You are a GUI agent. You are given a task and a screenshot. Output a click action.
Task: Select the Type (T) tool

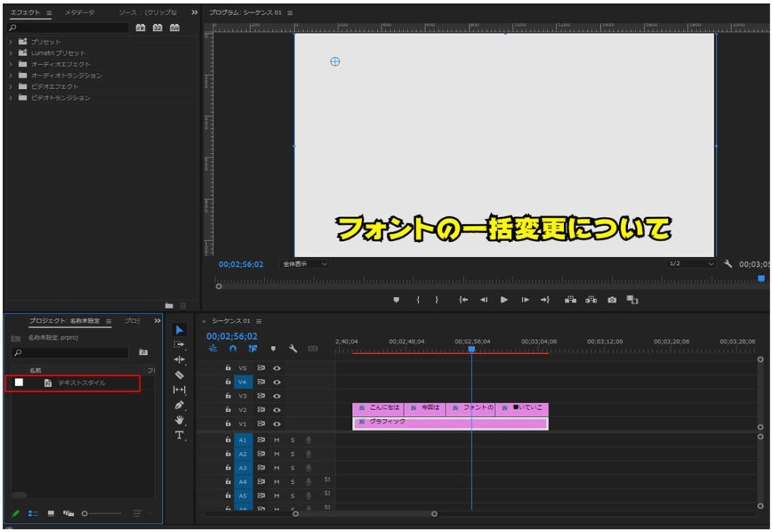point(179,435)
